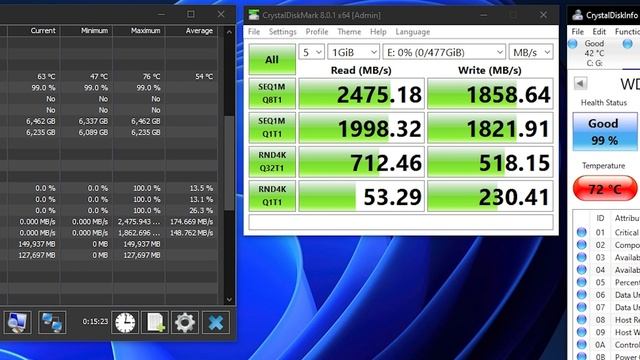640x360 pixels.
Task: Open CrystalDiskMark Language menu
Action: (x=413, y=32)
